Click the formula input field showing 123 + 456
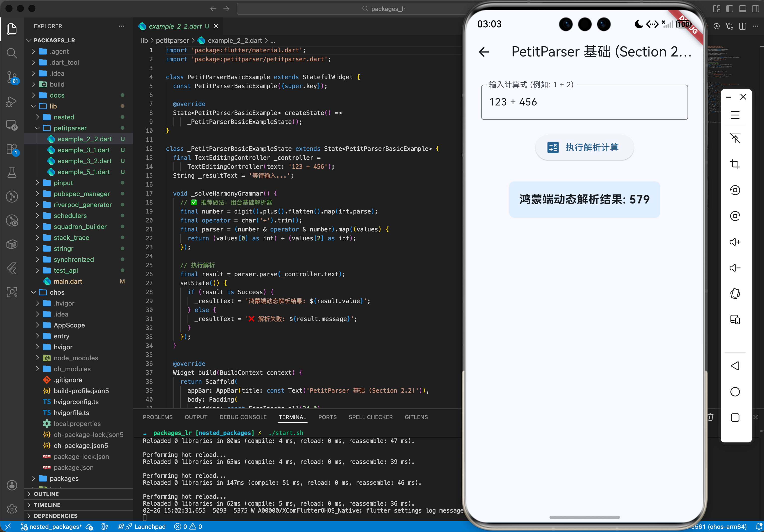Screen dimensions: 764x532 coord(584,102)
